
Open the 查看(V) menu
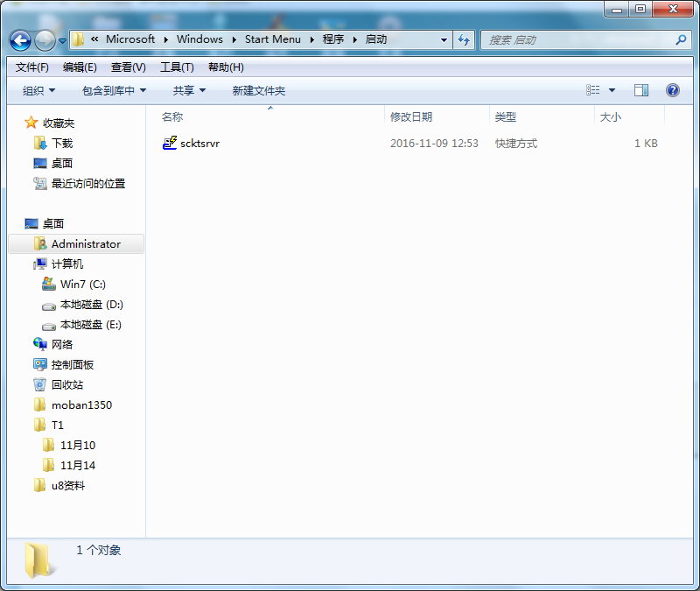(127, 66)
